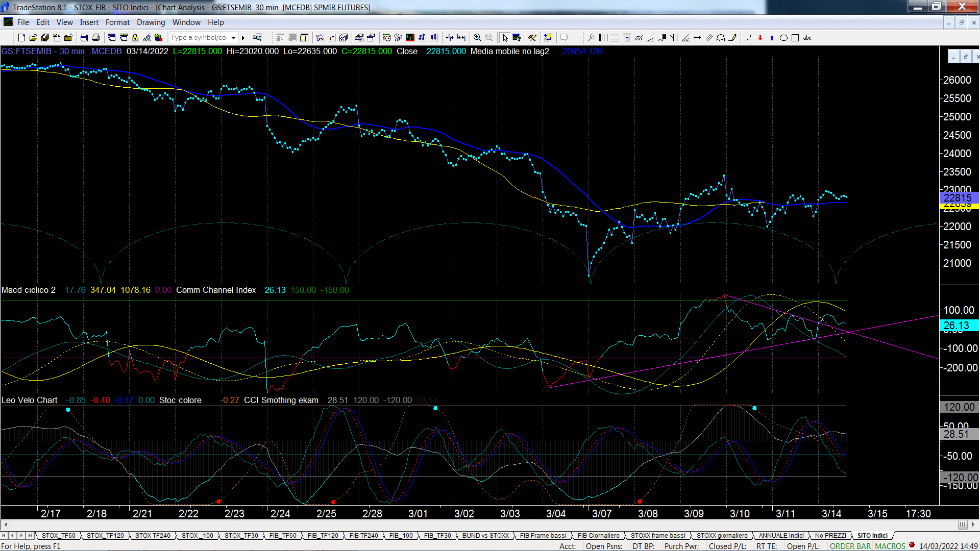Click the 26.13 CCI value marker
Screen dimensions: 980x551
(958, 325)
